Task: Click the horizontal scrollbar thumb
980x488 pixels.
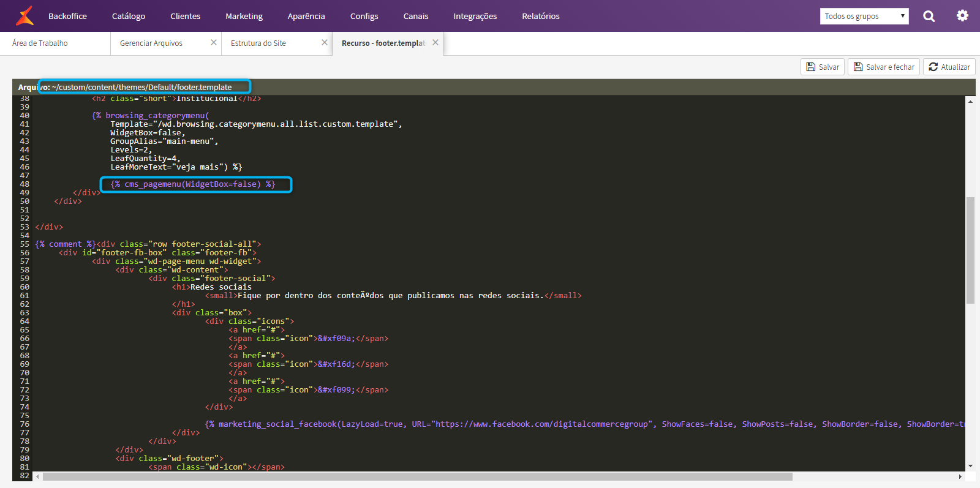Action: tap(418, 476)
